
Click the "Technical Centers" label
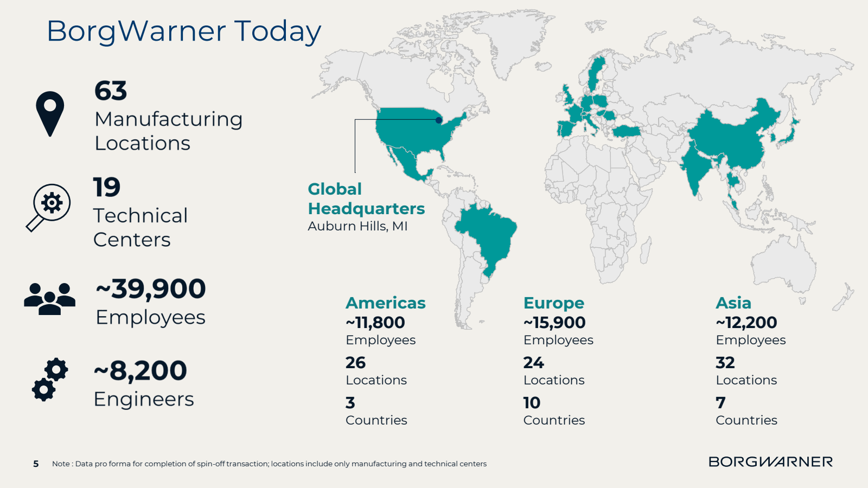pyautogui.click(x=141, y=227)
